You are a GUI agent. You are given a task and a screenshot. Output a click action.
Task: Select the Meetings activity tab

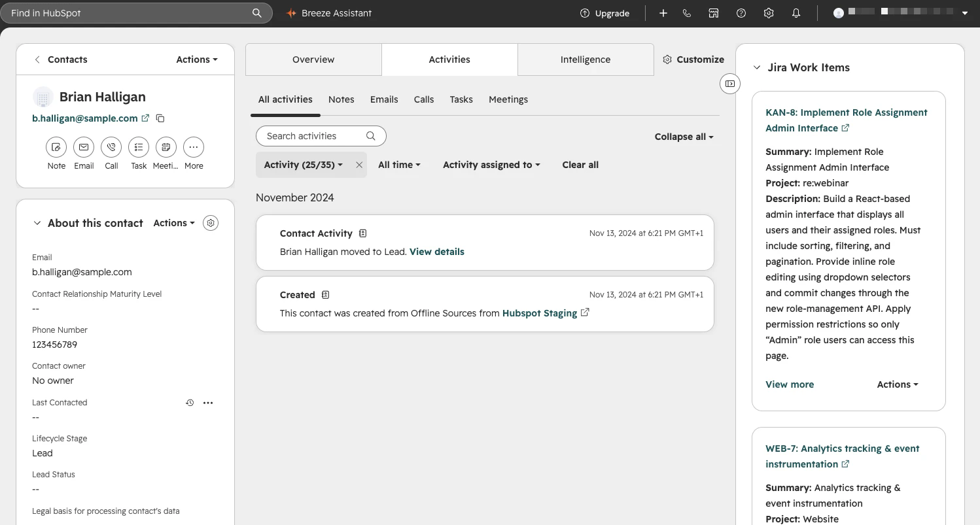508,99
